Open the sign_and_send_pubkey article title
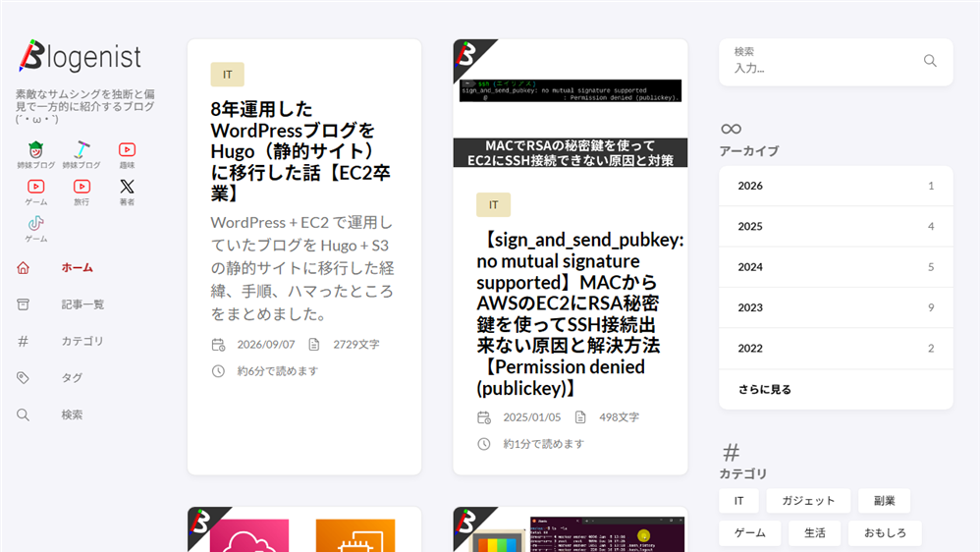The image size is (980, 552). (x=579, y=314)
